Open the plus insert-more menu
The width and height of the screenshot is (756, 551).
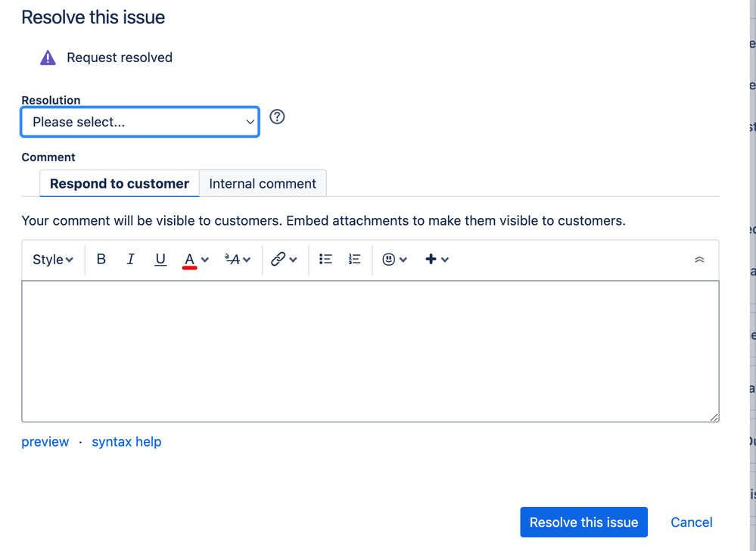coord(437,260)
